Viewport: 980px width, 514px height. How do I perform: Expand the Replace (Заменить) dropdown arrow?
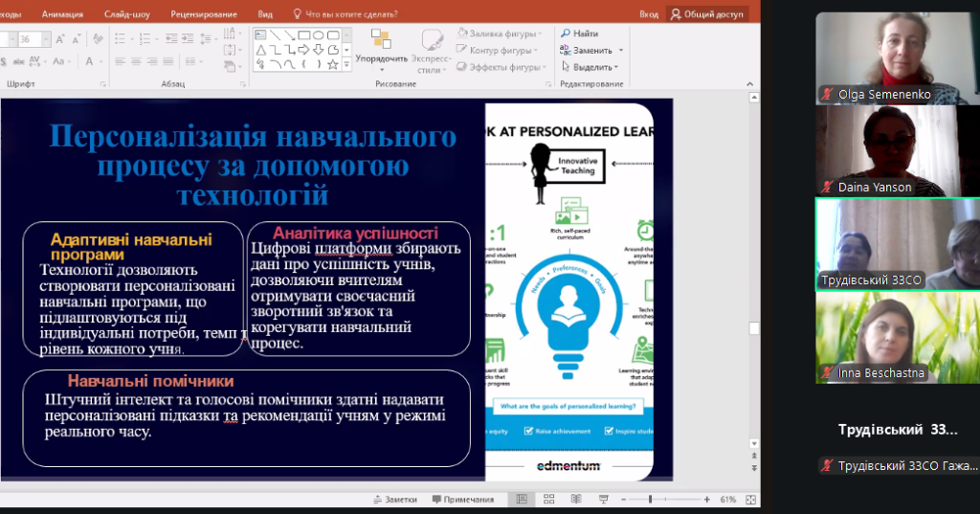620,51
